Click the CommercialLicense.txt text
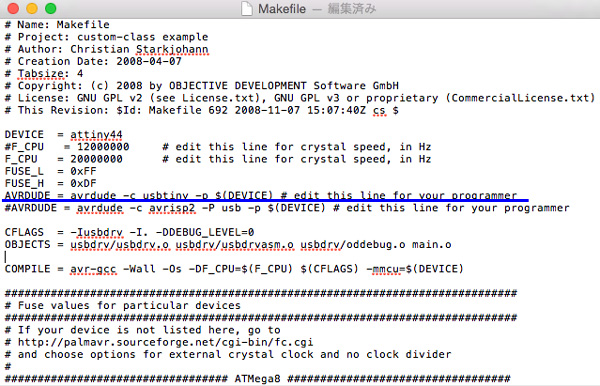 coord(520,98)
